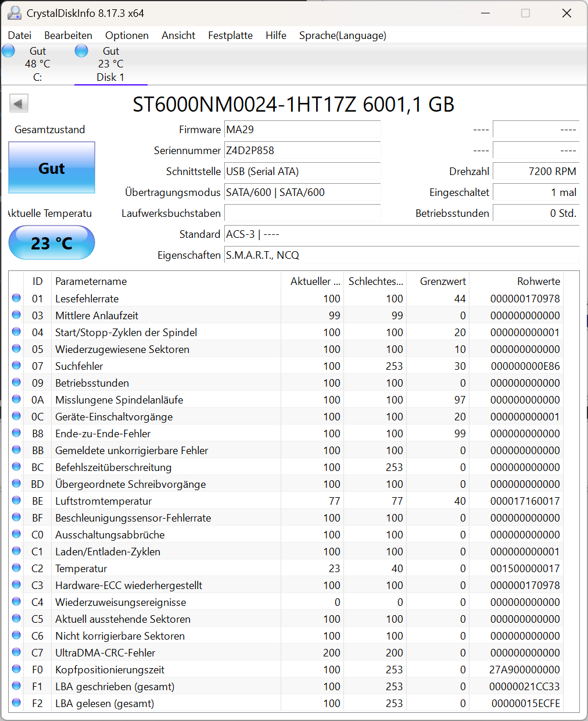Viewport: 588px width, 721px height.
Task: Select the Hardware-ECC wiederhergestellt row
Action: coord(286,585)
